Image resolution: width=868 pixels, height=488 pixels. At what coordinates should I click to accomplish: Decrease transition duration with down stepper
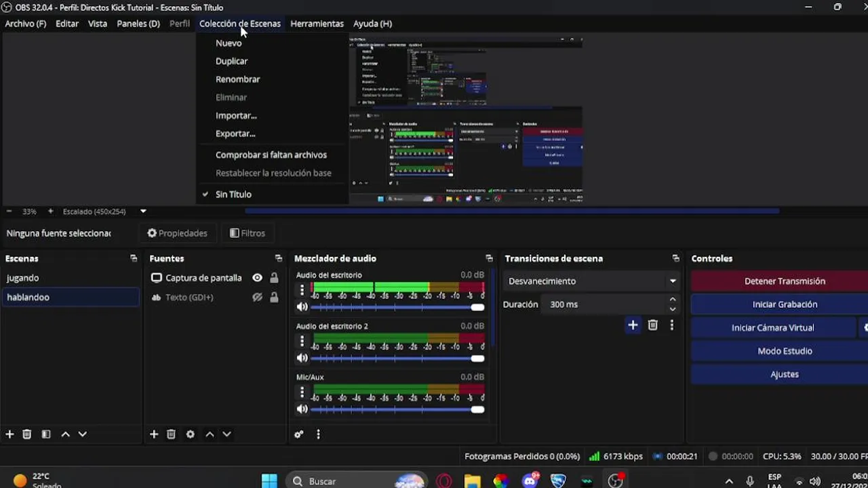point(673,309)
